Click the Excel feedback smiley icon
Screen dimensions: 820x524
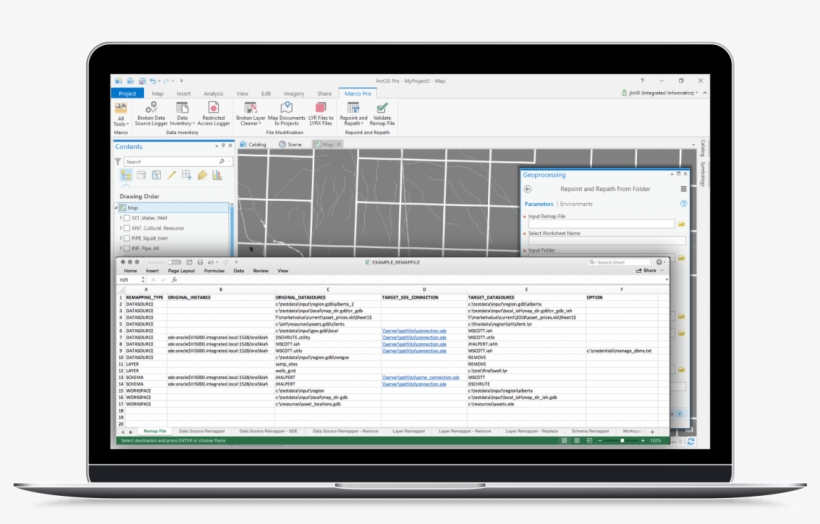pyautogui.click(x=659, y=262)
